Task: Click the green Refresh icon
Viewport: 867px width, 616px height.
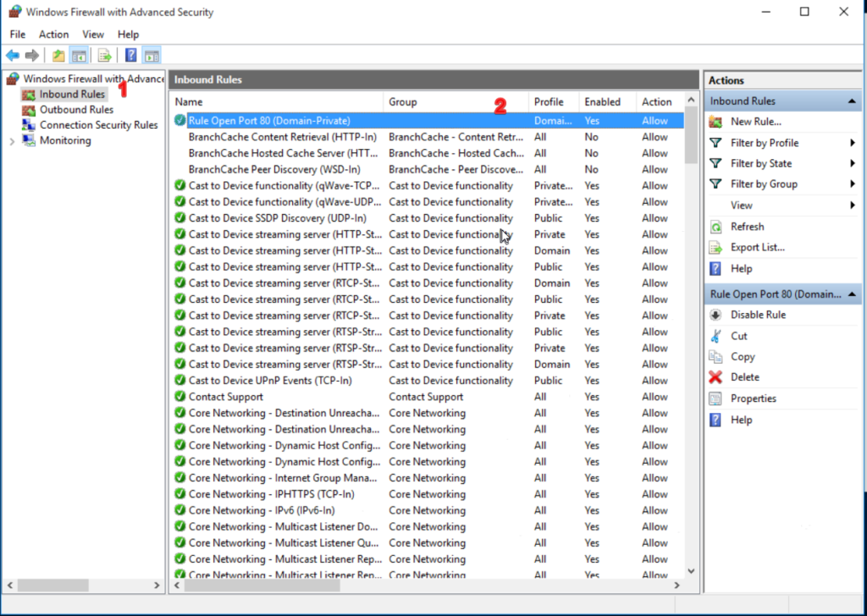Action: click(x=715, y=227)
